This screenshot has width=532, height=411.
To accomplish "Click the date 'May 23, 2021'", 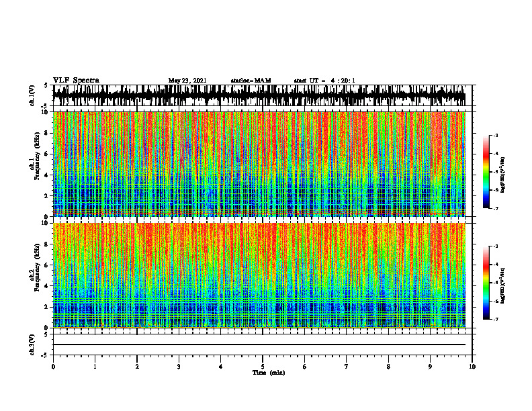I will [x=187, y=81].
